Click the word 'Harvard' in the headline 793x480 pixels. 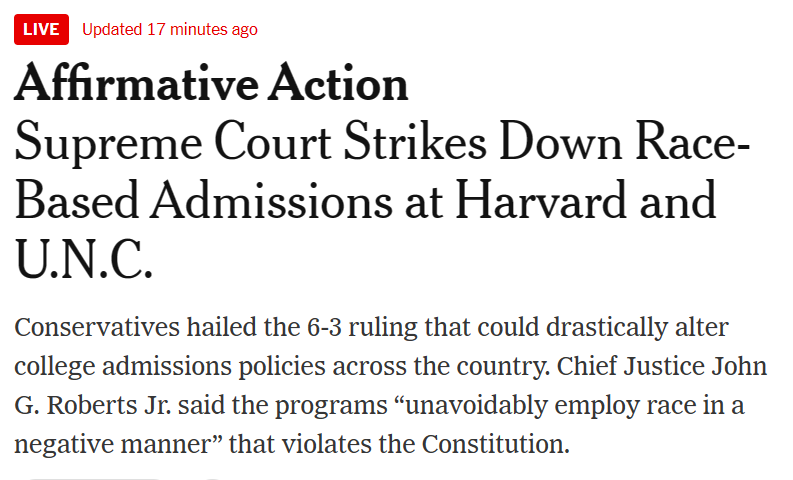coord(541,201)
